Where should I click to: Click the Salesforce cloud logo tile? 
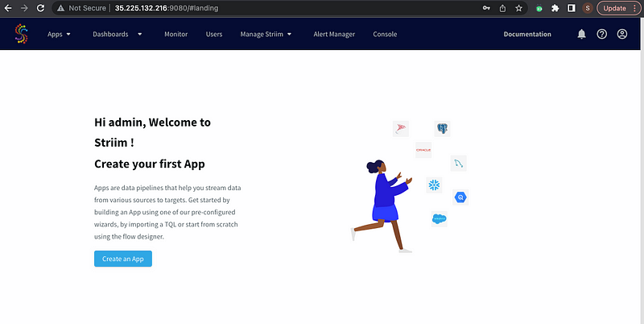pos(439,218)
